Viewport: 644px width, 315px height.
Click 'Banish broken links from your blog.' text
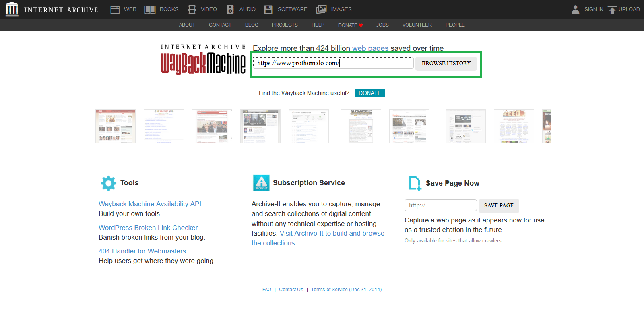coord(152,238)
